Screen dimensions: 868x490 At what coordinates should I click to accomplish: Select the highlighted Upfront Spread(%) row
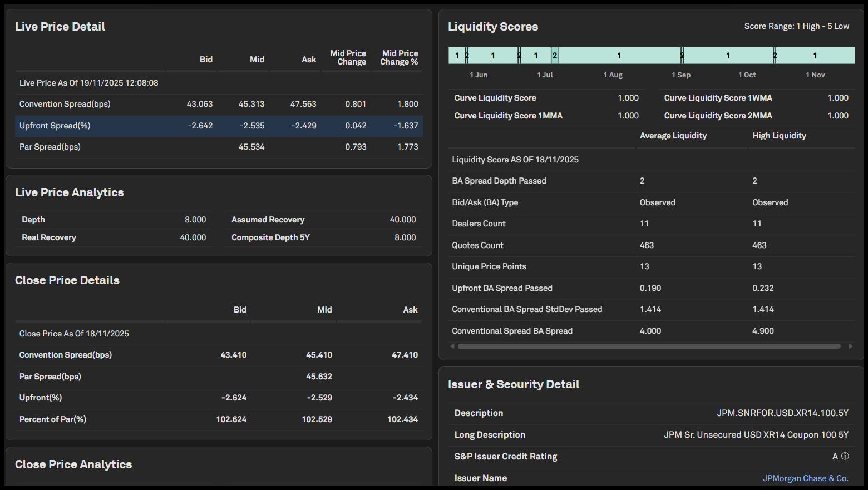55,126
